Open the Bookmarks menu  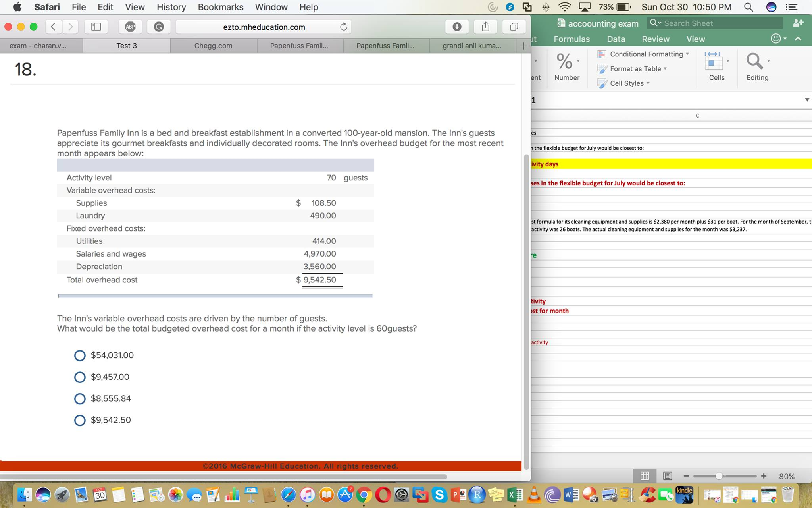click(220, 7)
